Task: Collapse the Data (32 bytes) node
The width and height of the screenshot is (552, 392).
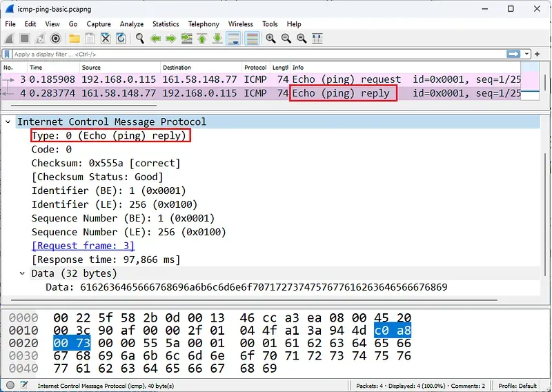Action: 22,273
